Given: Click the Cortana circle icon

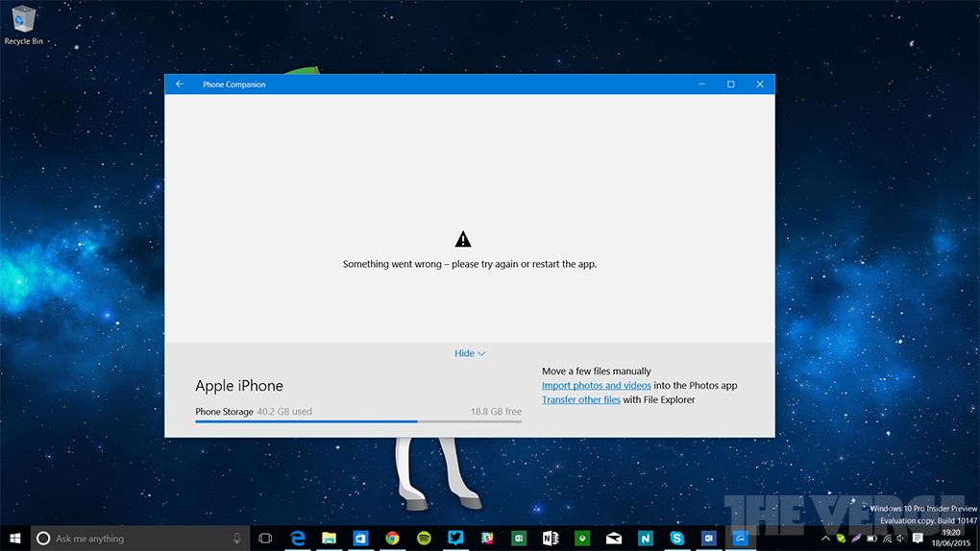Looking at the screenshot, I should (43, 538).
